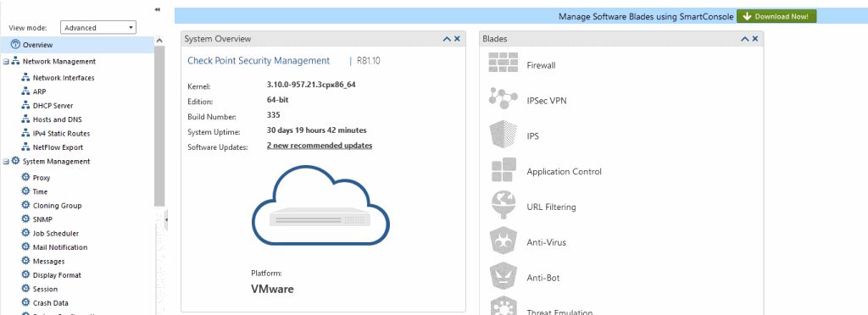Open the 2 new recommended updates link
868x315 pixels.
[320, 146]
